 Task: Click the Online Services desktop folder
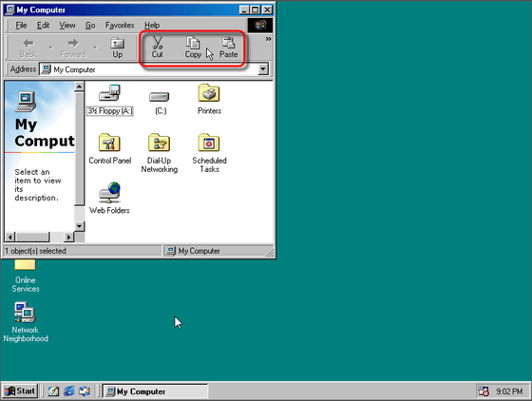tap(25, 276)
